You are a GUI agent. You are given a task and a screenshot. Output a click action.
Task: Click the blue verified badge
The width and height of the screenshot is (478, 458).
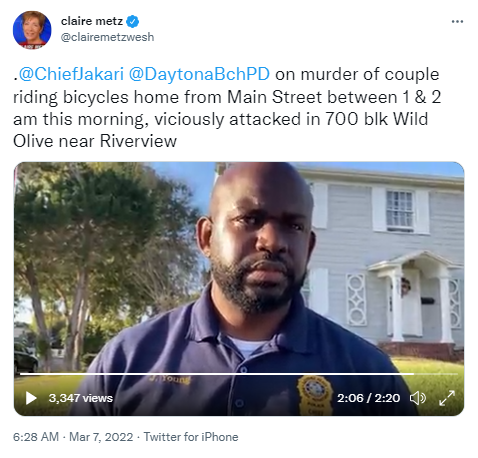point(132,22)
